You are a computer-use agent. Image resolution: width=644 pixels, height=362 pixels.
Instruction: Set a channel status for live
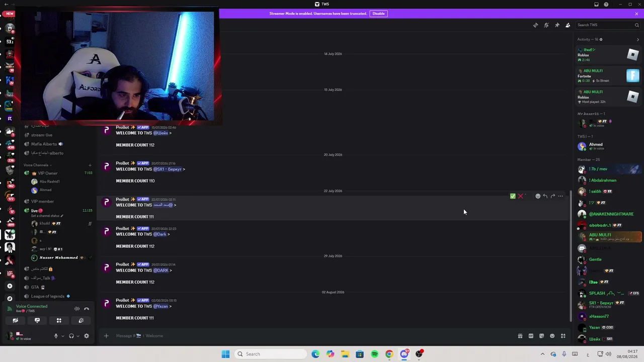47,216
